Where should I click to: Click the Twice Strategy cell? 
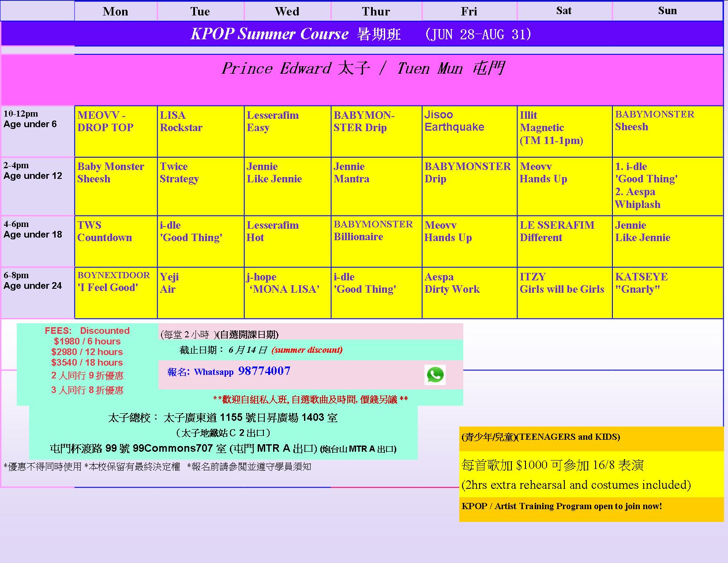[201, 186]
